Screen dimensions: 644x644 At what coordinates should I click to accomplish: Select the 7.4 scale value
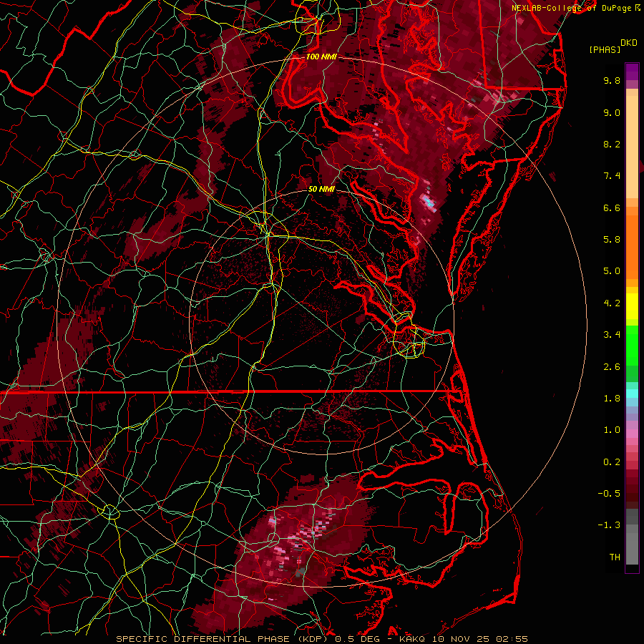point(612,176)
